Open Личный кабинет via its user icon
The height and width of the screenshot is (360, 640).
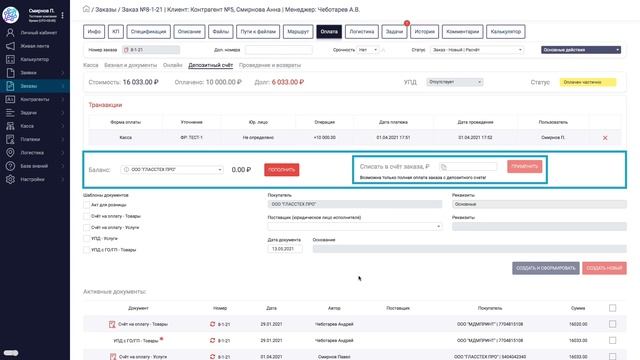[x=10, y=33]
